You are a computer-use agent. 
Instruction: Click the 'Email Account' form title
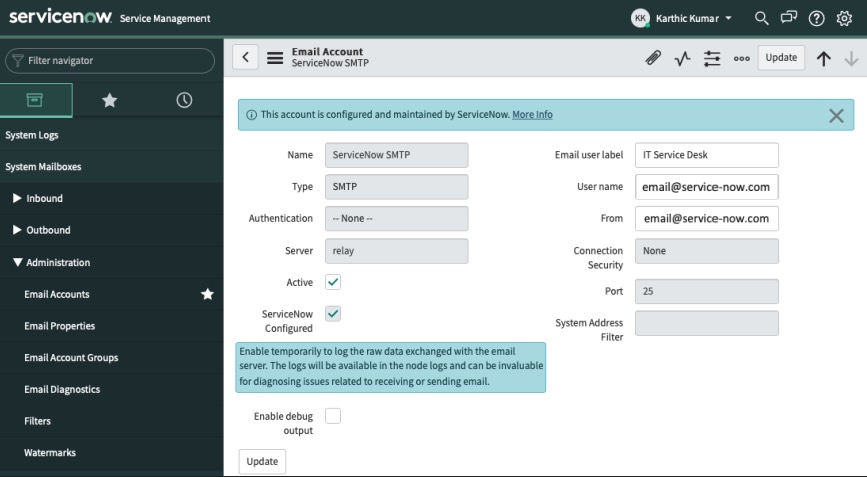pyautogui.click(x=327, y=51)
